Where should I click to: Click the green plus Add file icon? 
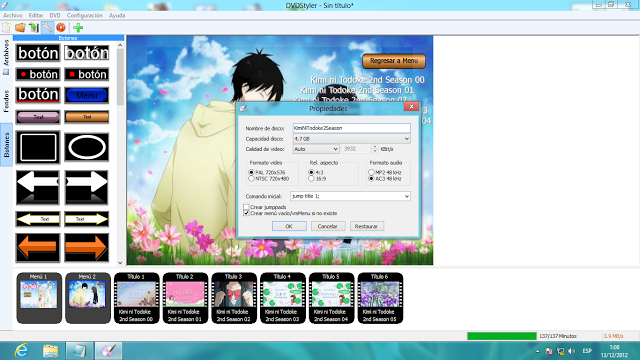click(78, 27)
